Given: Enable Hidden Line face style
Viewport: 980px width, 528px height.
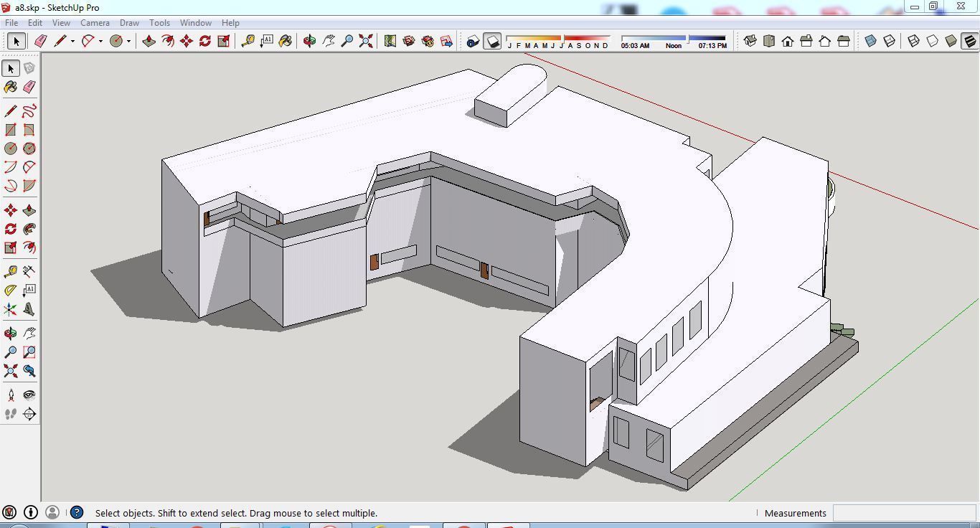Looking at the screenshot, I should point(933,41).
